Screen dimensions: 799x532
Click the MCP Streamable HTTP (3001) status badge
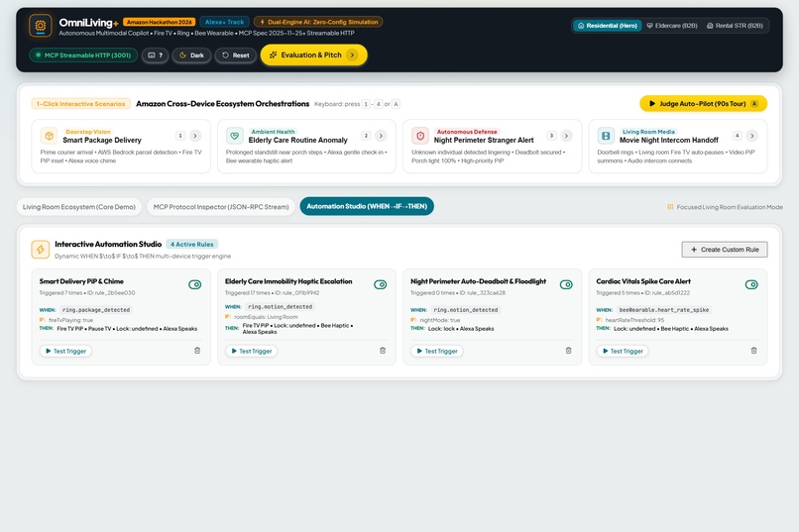coord(83,54)
